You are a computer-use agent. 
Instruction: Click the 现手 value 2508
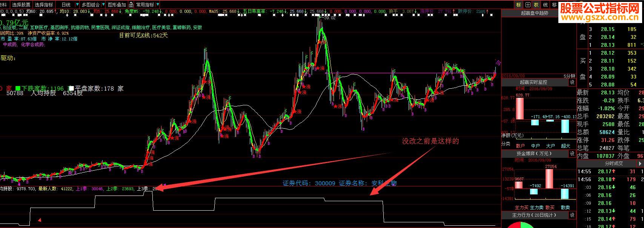[608, 124]
